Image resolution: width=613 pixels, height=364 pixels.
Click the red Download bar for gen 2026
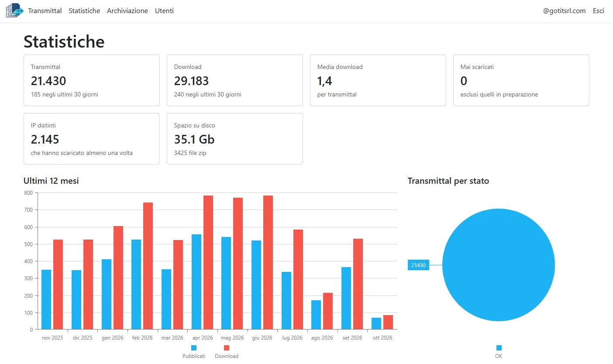pyautogui.click(x=118, y=278)
